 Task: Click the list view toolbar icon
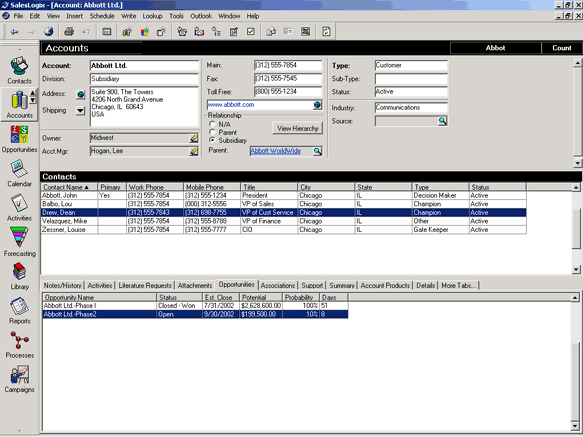(107, 32)
